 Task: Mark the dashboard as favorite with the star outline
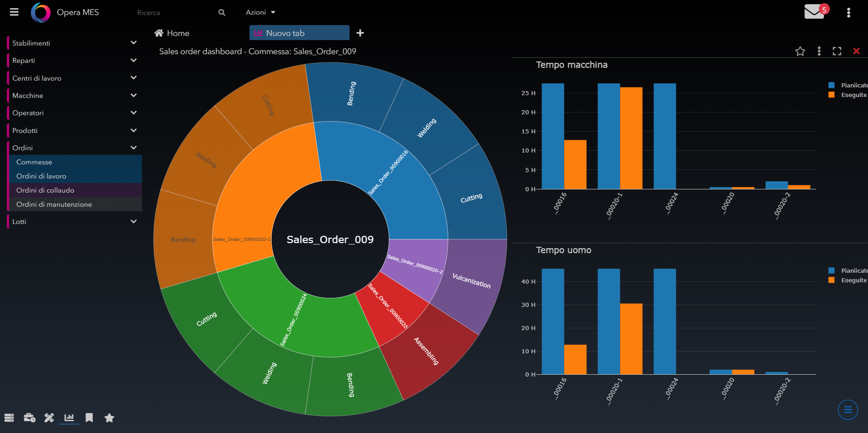pos(800,51)
